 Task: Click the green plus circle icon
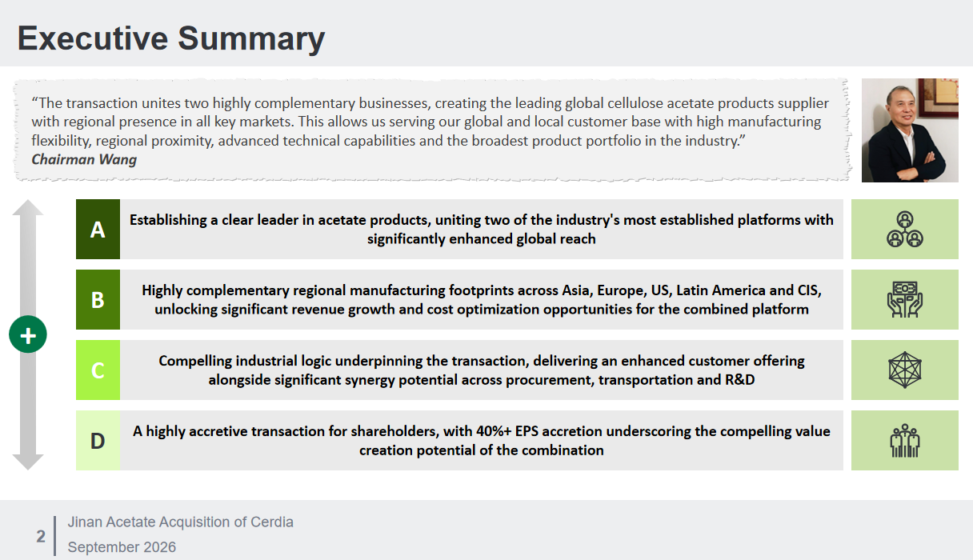point(28,334)
